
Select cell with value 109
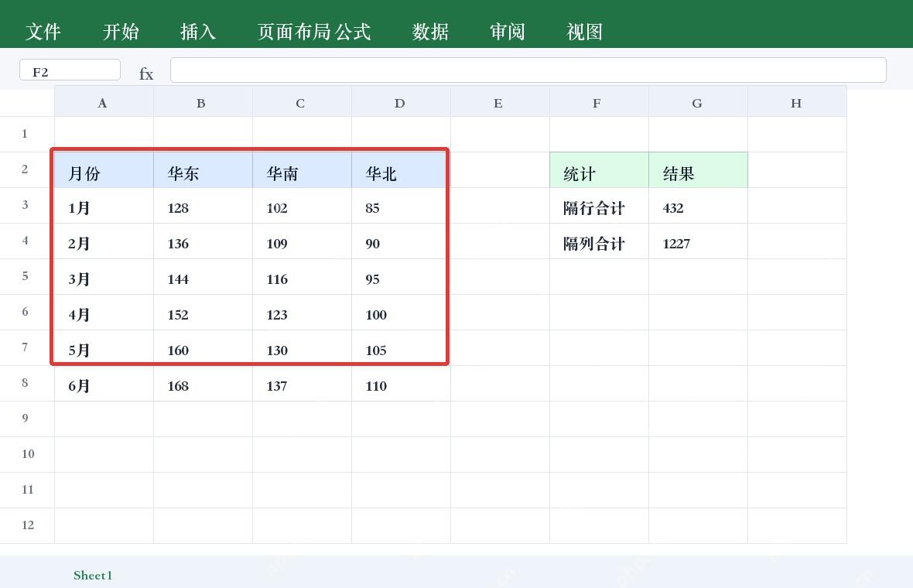302,241
